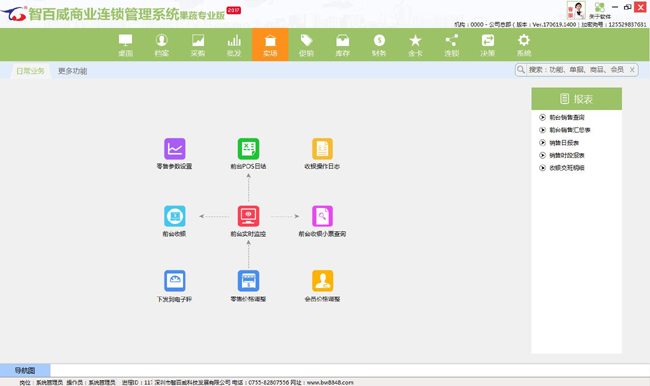This screenshot has height=386, width=650.
Task: Click the 操作员：系统管理员 status text
Action: pyautogui.click(x=91, y=382)
